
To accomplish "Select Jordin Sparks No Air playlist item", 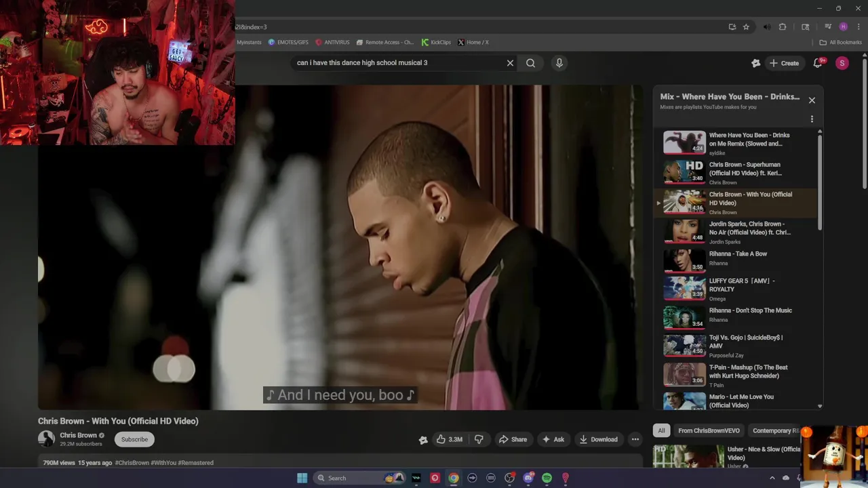I will pyautogui.click(x=736, y=232).
